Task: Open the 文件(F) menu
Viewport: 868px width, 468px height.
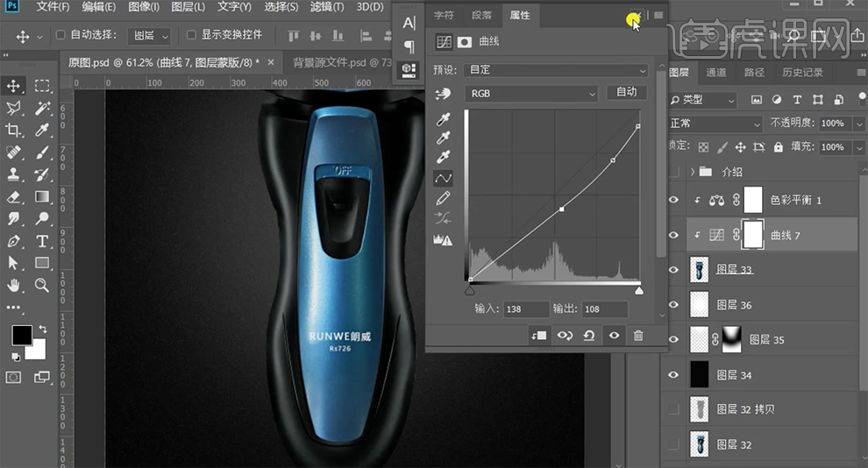Action: (x=53, y=7)
